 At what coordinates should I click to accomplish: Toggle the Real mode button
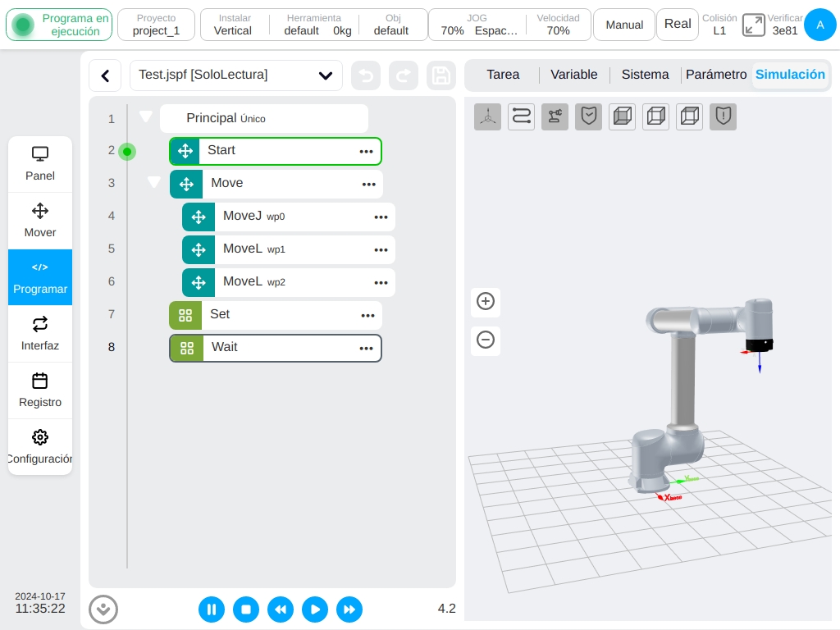point(678,25)
